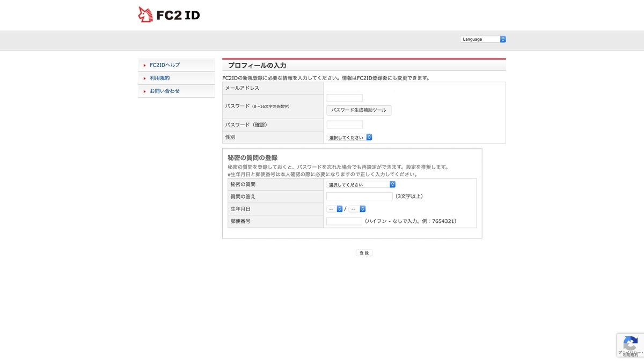
Task: Click the 質問の答え text field
Action: (x=360, y=197)
